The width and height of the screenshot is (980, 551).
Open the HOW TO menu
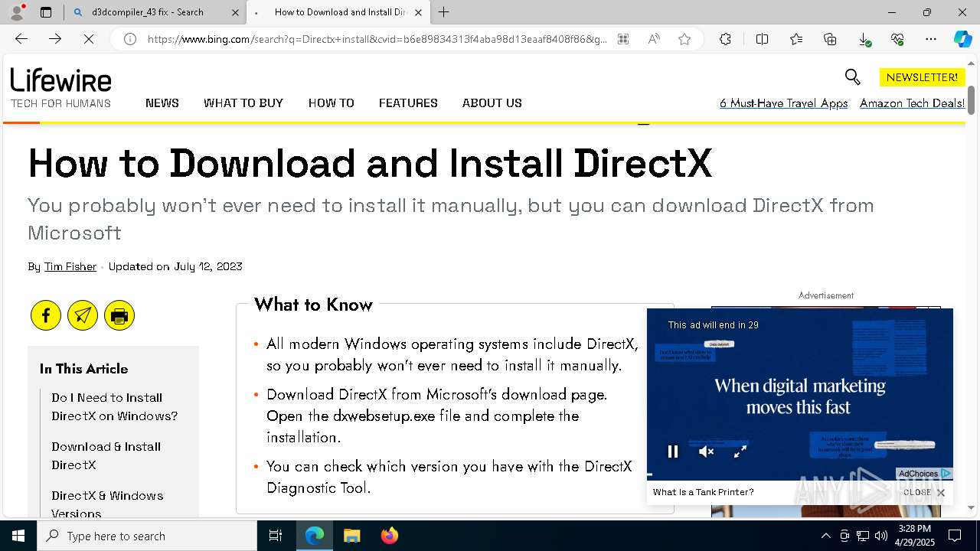[332, 103]
